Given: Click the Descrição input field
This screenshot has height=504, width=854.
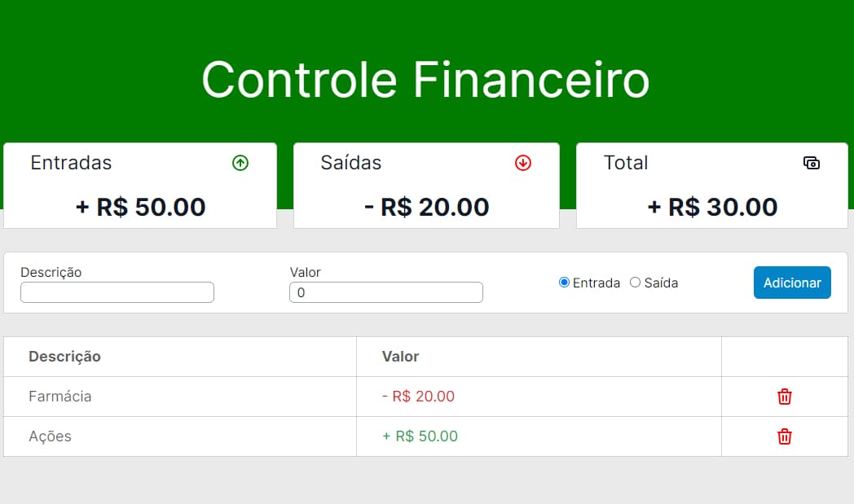Looking at the screenshot, I should 117,291.
